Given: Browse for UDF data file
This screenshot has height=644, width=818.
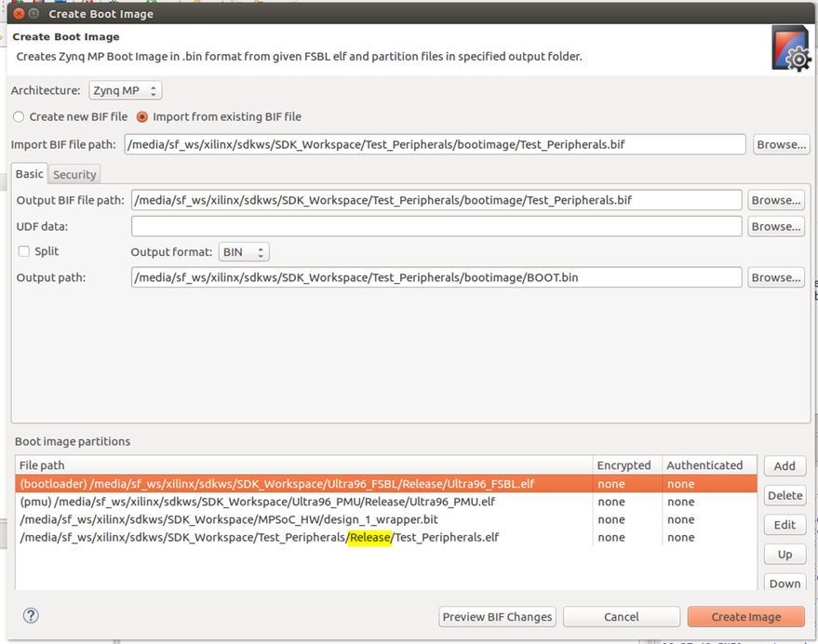Looking at the screenshot, I should tap(776, 226).
